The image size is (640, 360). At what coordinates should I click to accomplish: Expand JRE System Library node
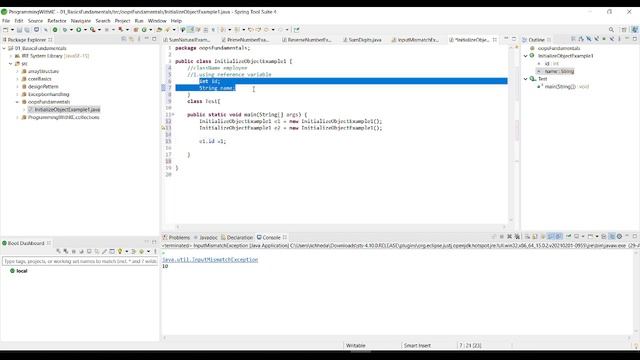[11, 56]
